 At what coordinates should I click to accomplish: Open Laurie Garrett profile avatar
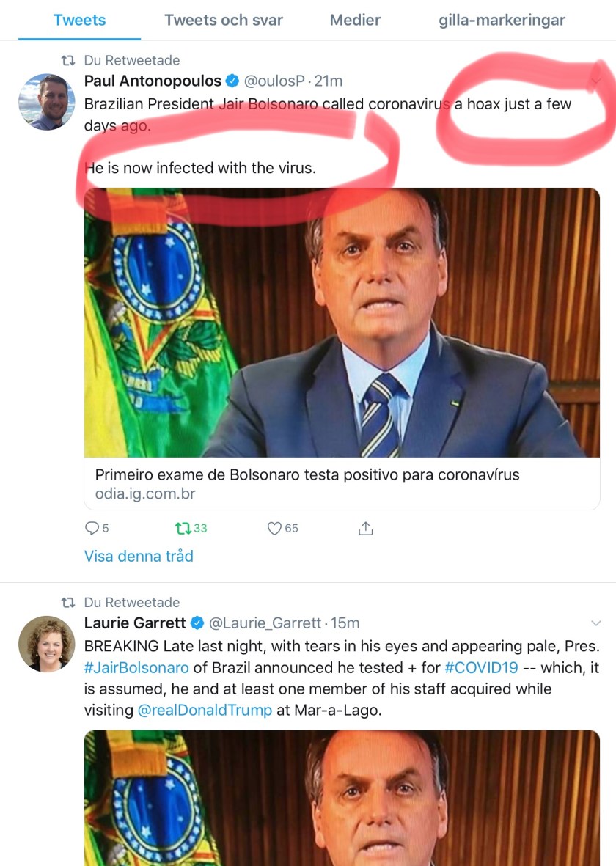point(46,644)
